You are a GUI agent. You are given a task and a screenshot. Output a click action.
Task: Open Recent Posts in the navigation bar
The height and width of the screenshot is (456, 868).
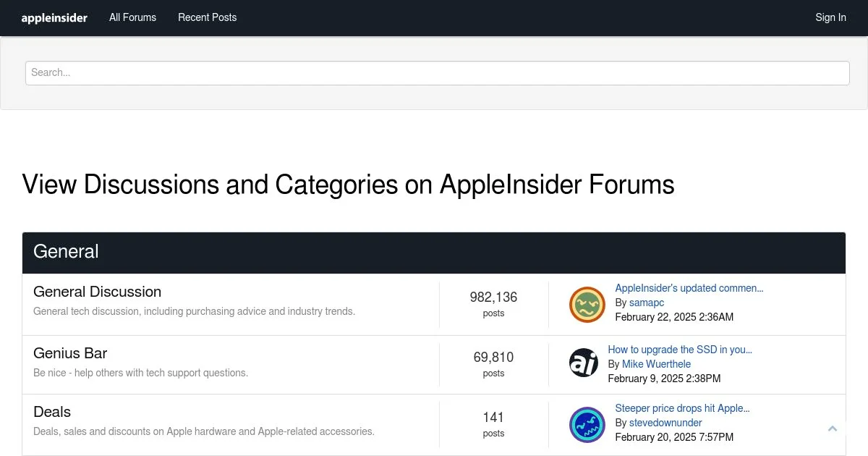click(x=208, y=17)
